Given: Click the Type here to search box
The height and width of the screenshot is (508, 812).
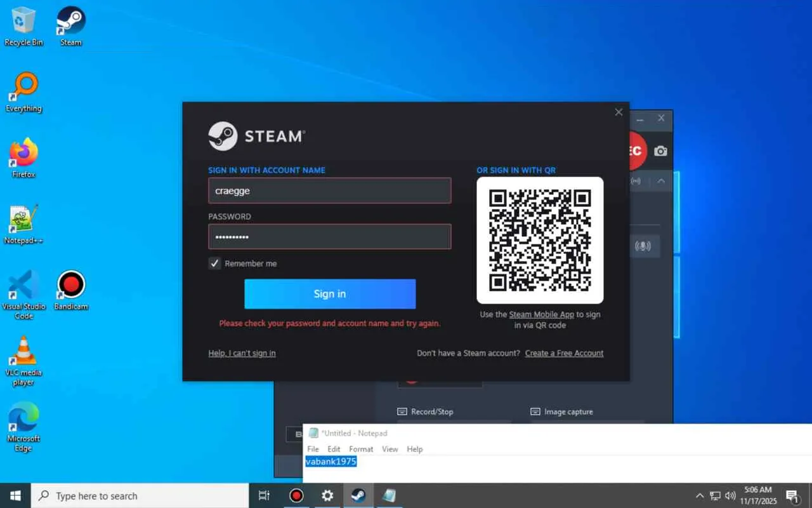Looking at the screenshot, I should (x=140, y=495).
